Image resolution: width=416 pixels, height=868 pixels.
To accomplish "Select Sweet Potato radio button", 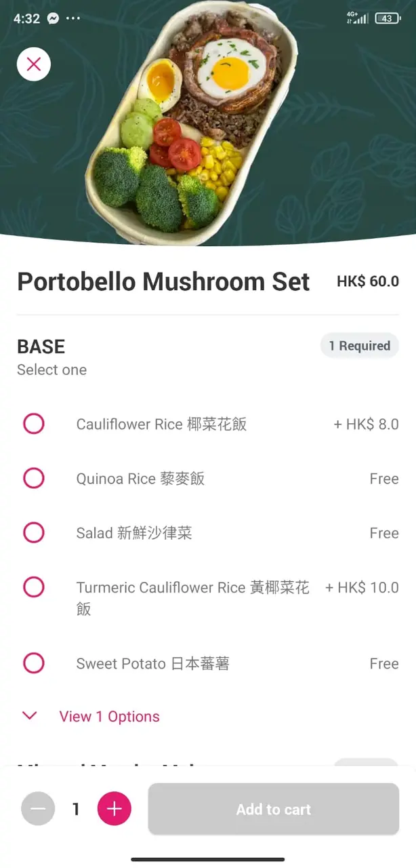I will pyautogui.click(x=34, y=663).
